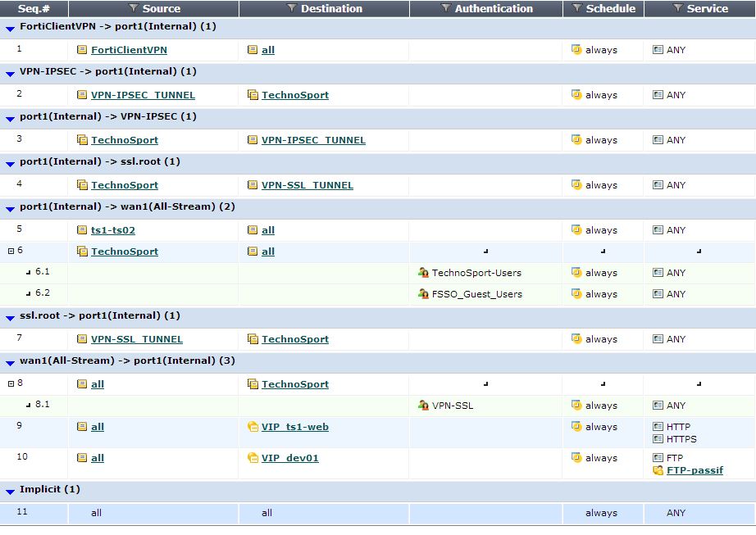This screenshot has height=535, width=756.
Task: Open the VIP_dev01 destination link
Action: tap(288, 457)
